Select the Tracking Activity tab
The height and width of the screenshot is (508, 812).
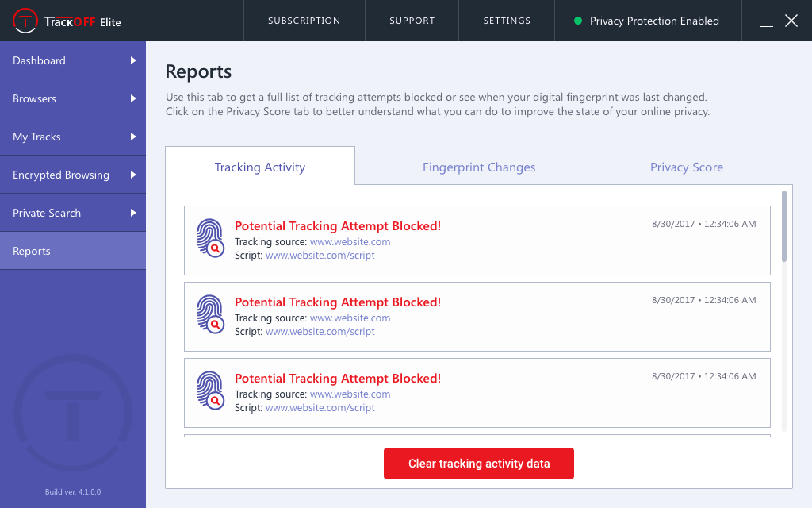(260, 167)
